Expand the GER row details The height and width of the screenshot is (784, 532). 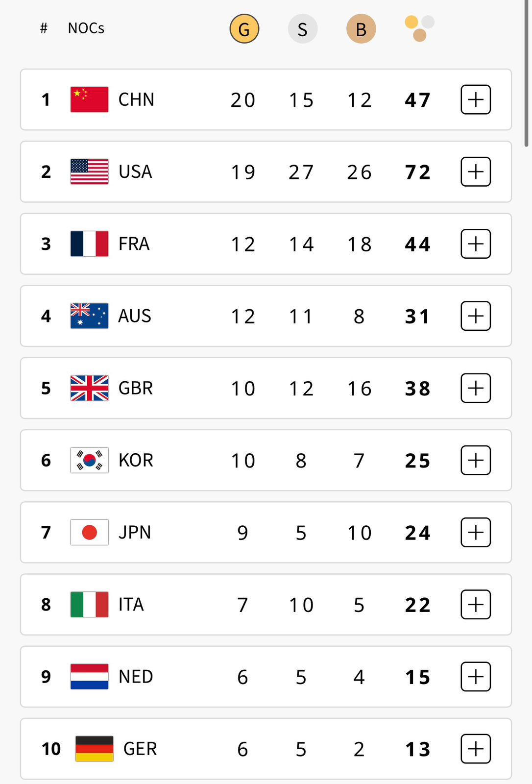(x=476, y=749)
